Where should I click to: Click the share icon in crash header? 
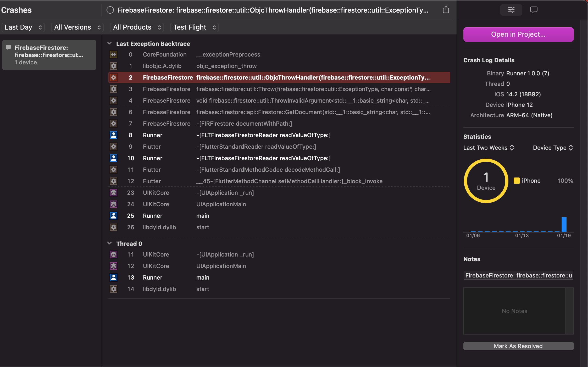446,10
